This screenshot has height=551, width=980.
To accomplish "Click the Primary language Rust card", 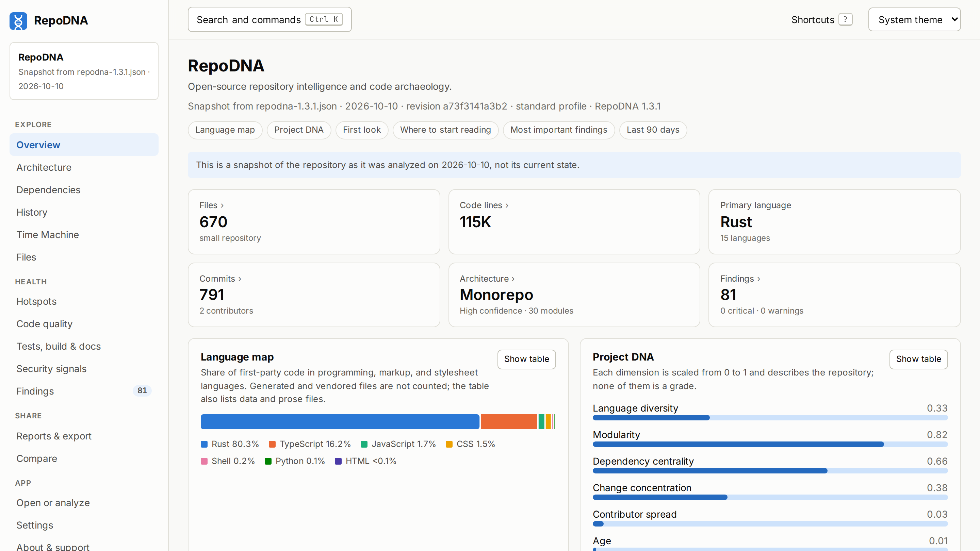I will [x=834, y=222].
